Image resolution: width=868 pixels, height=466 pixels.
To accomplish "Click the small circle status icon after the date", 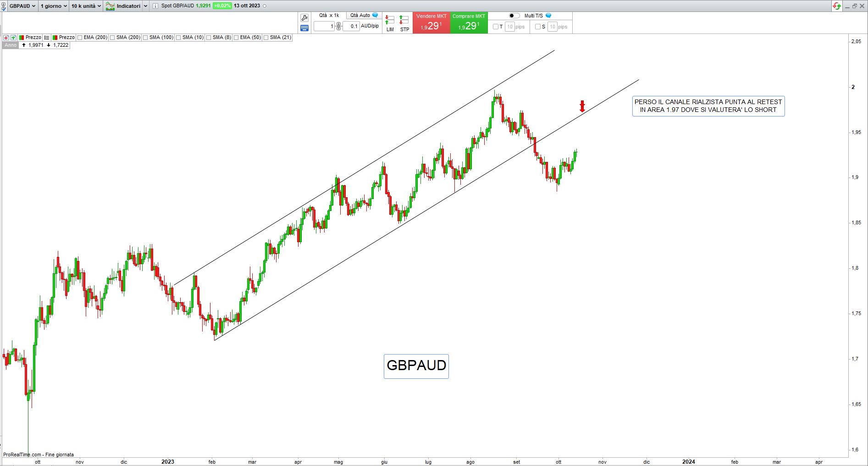I will coord(265,6).
